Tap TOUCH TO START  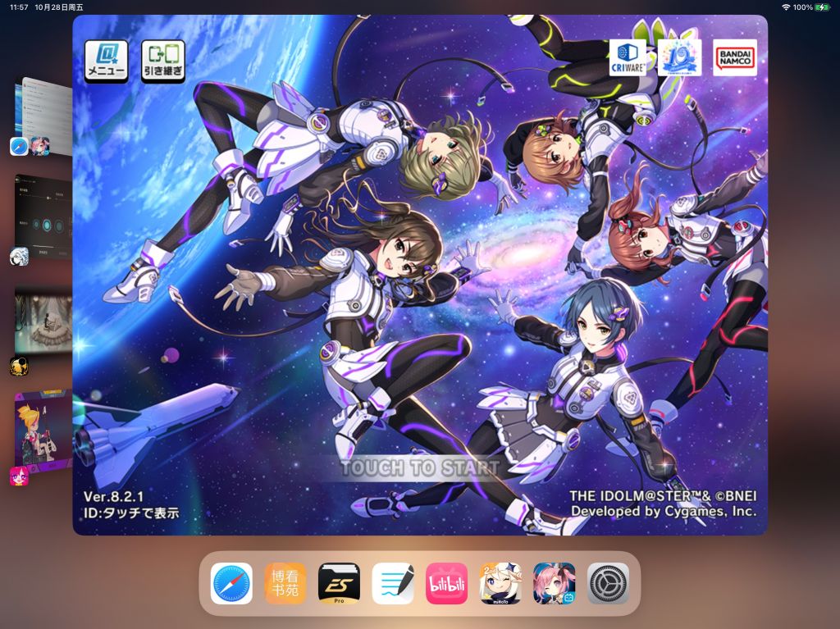419,467
